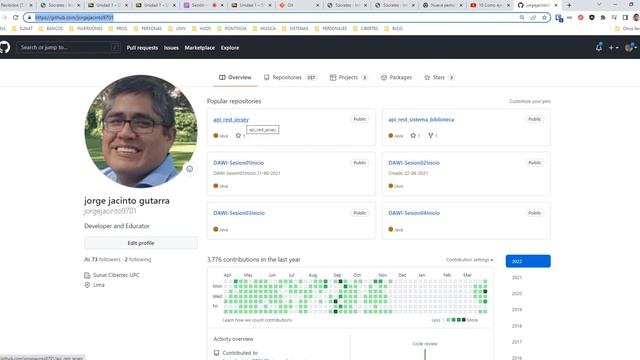Open the DAWI-Sesion04Inicio repository

[414, 213]
